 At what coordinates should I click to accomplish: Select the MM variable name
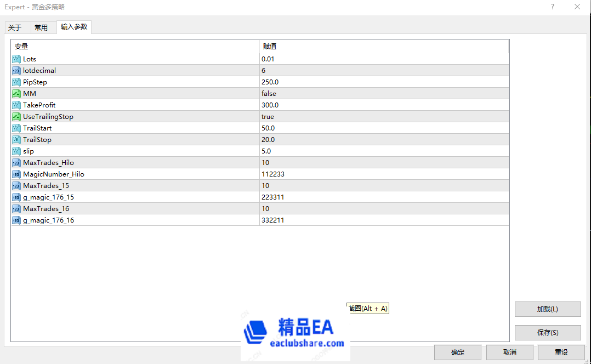pyautogui.click(x=30, y=93)
